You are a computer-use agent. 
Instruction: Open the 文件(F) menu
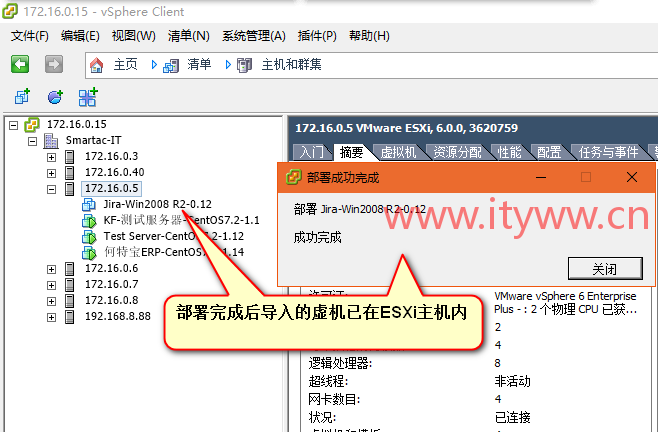(x=29, y=36)
